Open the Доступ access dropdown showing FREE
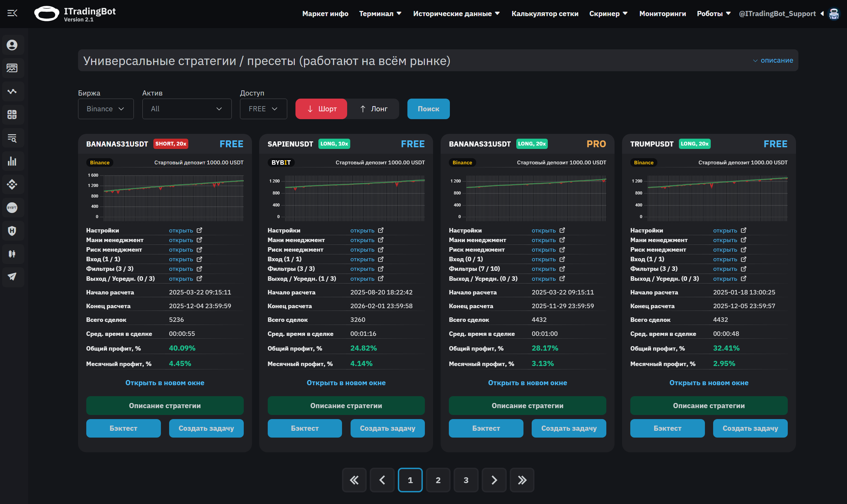The width and height of the screenshot is (847, 504). tap(263, 109)
